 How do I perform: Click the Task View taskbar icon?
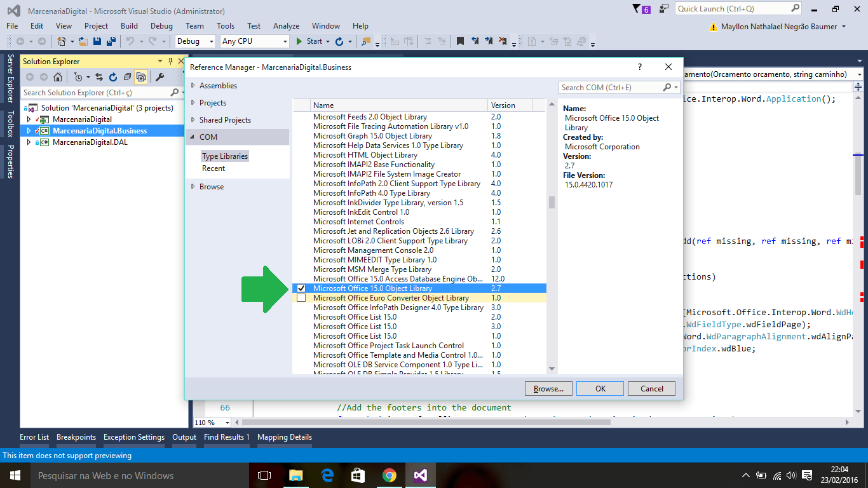pos(264,475)
